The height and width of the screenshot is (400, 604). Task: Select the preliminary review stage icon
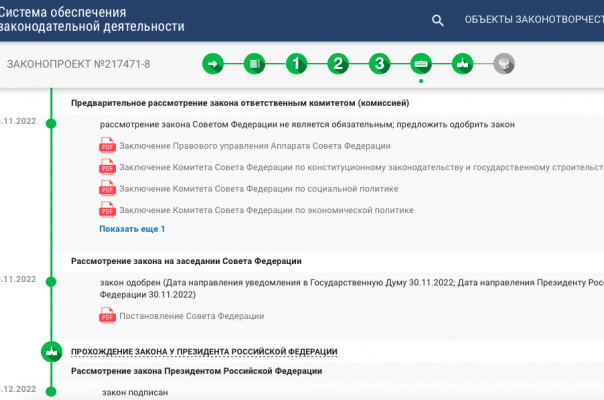(x=255, y=64)
